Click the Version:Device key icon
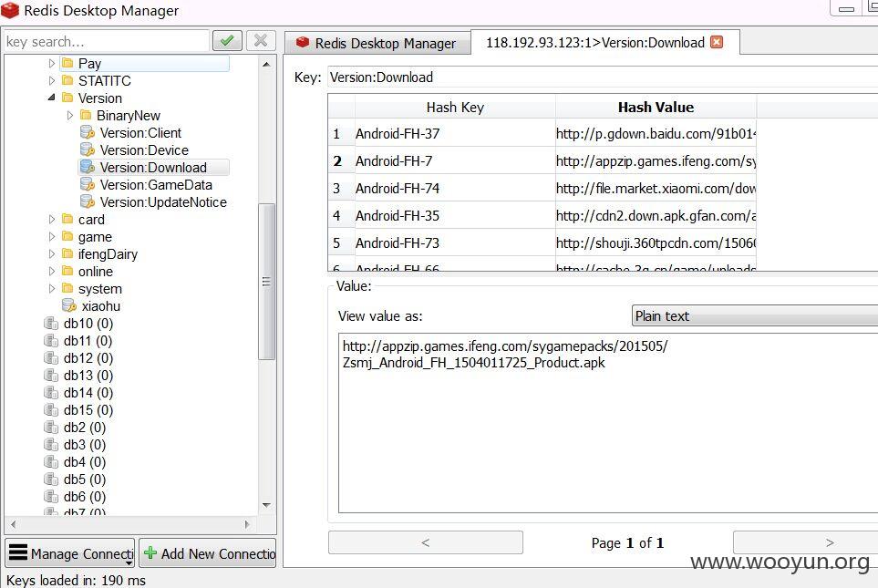 tap(88, 150)
